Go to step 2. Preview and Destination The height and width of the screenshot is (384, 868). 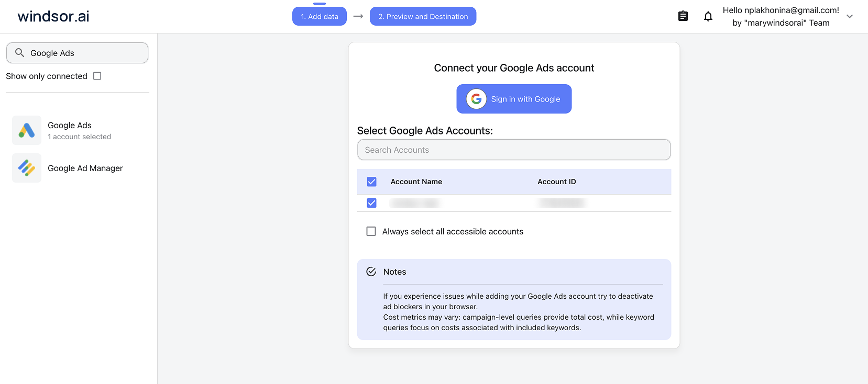[423, 16]
